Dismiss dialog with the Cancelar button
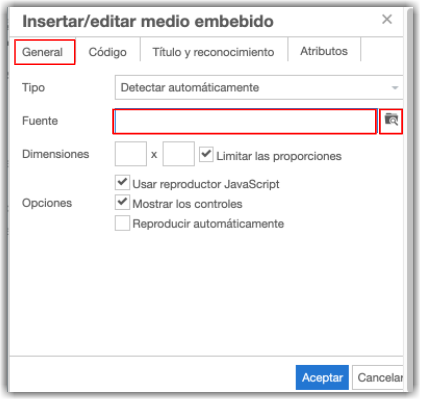Viewport: 421px width, 400px height. coord(378,377)
